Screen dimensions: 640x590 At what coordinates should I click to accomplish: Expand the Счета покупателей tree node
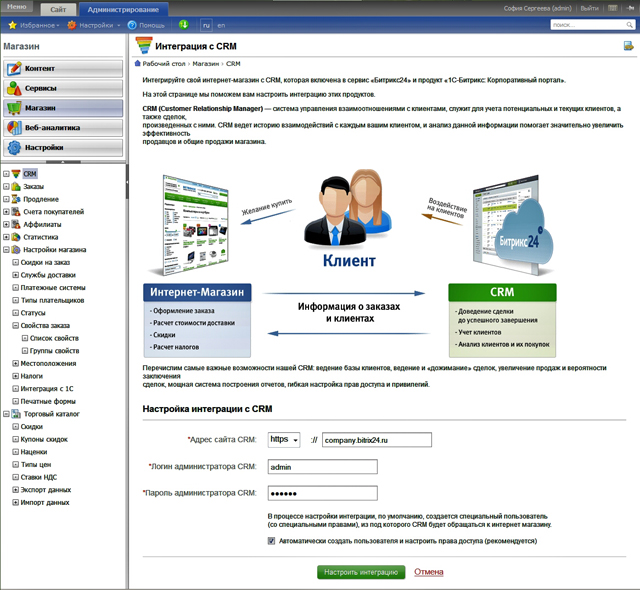6,212
